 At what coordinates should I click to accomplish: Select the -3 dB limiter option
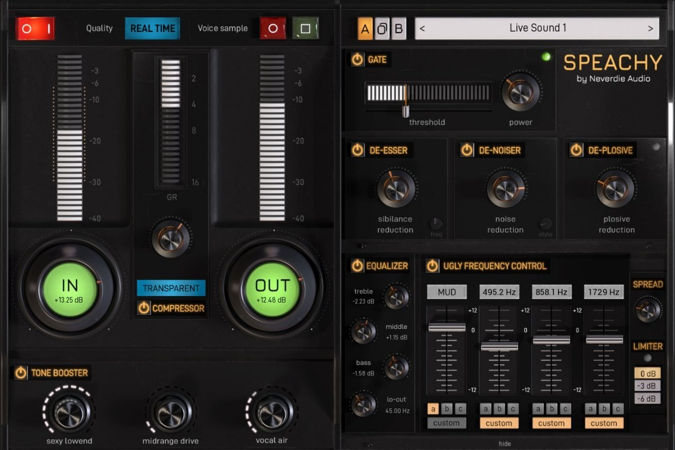click(647, 385)
